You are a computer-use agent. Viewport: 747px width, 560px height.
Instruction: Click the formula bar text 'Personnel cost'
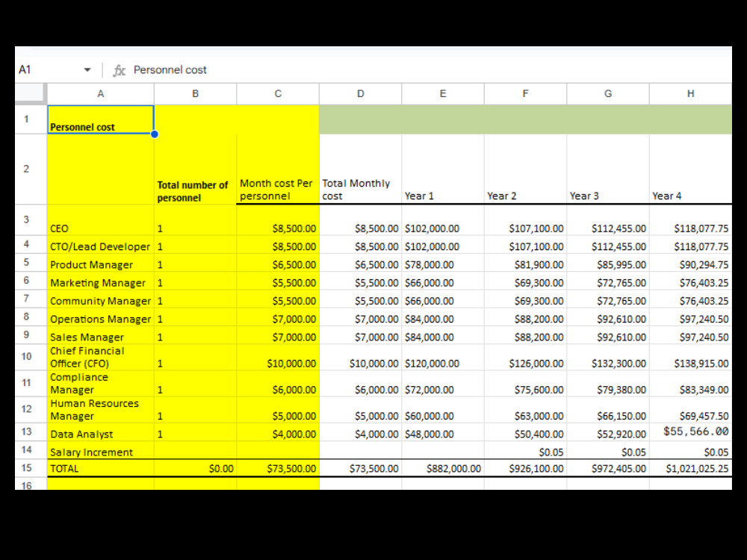point(170,70)
